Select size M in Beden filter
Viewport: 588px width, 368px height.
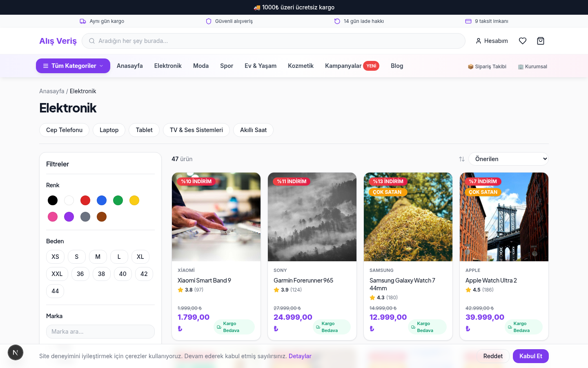[x=98, y=257]
